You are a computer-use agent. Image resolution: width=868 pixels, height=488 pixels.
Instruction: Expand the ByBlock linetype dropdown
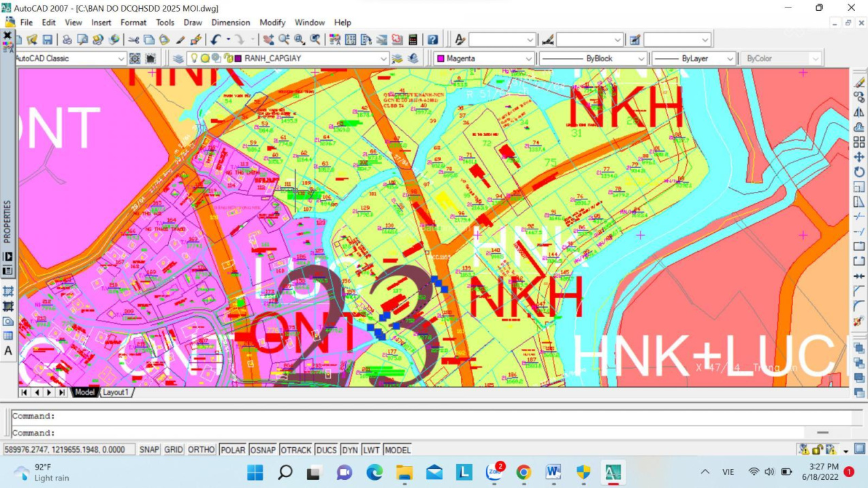pos(641,59)
